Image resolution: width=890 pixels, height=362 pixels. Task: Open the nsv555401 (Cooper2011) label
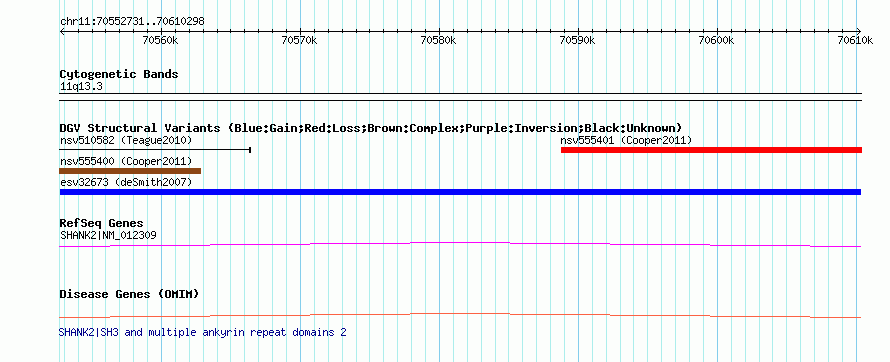point(626,140)
